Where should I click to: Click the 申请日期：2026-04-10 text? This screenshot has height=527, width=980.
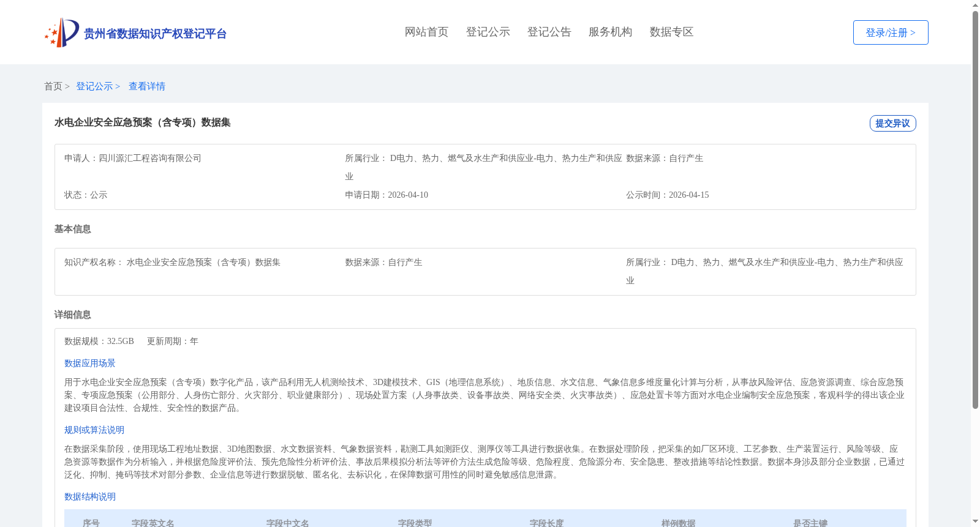coord(386,195)
